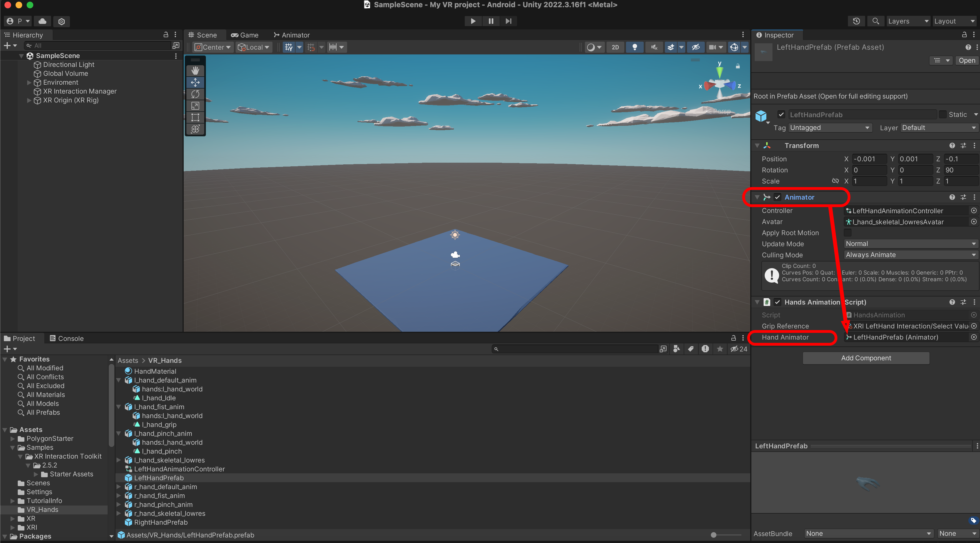Switch to the Console tab

pos(66,338)
